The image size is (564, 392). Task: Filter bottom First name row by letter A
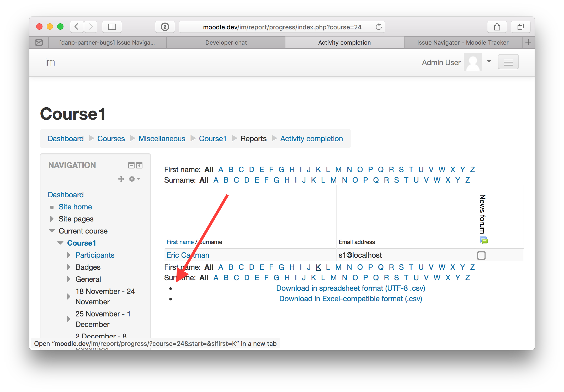point(221,267)
